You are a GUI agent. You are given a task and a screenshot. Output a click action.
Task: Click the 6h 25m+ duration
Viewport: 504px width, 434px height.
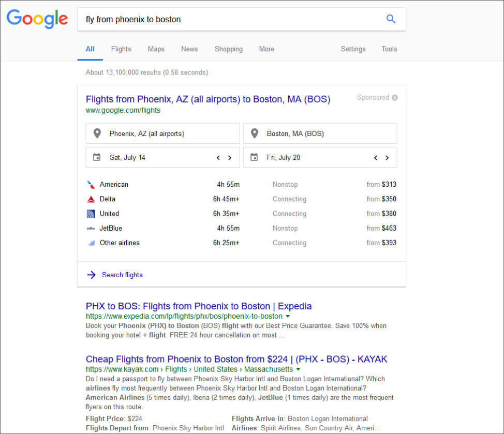pyautogui.click(x=226, y=243)
